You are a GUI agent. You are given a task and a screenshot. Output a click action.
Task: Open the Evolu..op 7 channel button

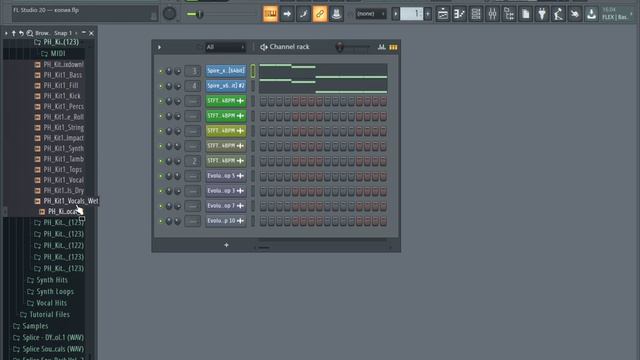(226, 206)
